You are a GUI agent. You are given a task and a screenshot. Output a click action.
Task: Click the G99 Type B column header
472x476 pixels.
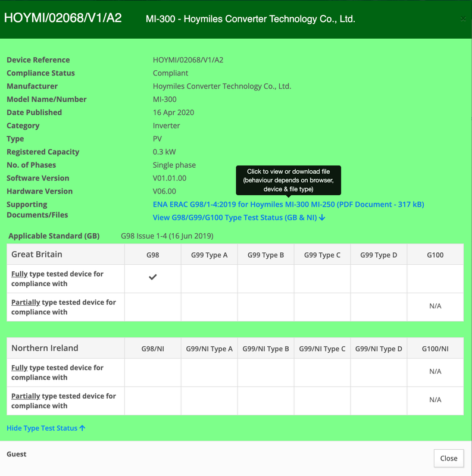[266, 255]
